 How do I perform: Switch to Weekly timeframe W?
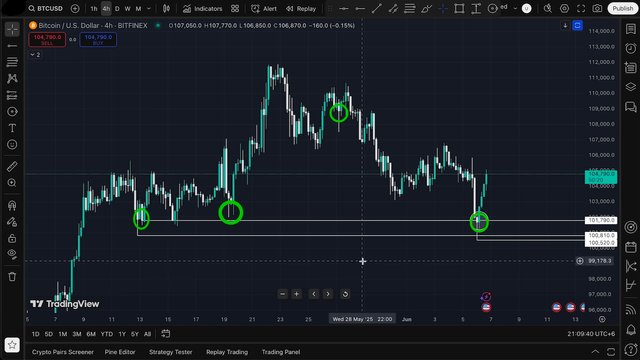click(127, 9)
